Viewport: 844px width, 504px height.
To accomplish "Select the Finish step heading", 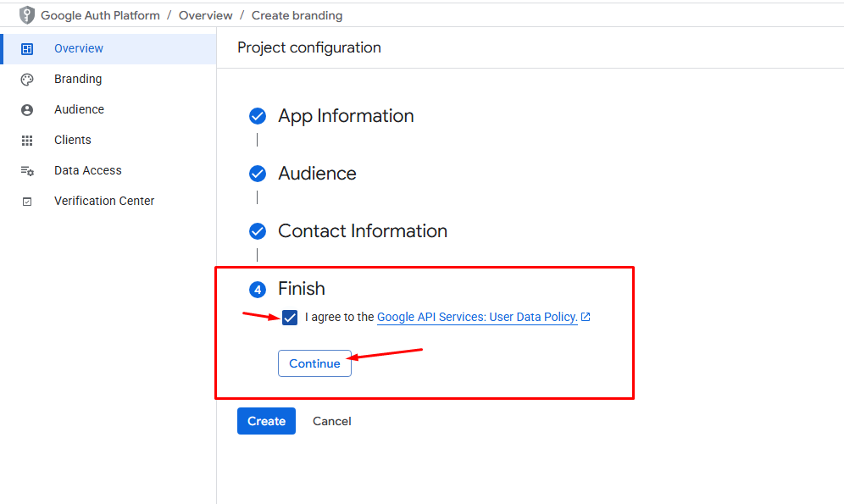I will [x=302, y=288].
